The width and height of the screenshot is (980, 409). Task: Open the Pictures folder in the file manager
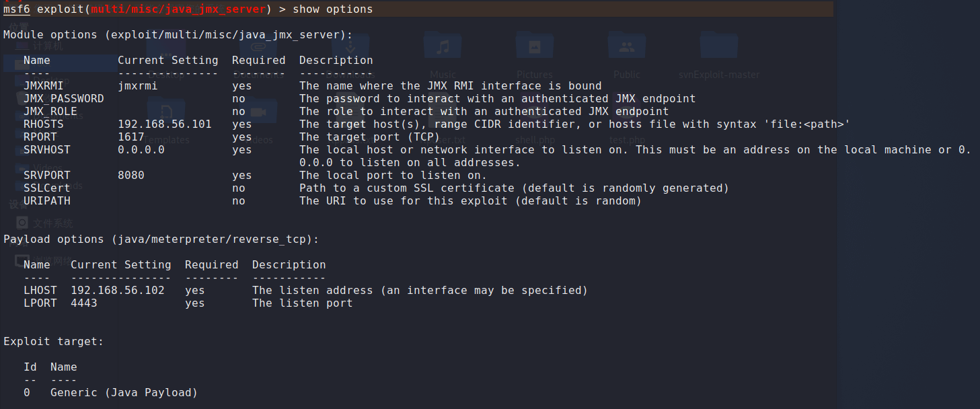[x=535, y=54]
